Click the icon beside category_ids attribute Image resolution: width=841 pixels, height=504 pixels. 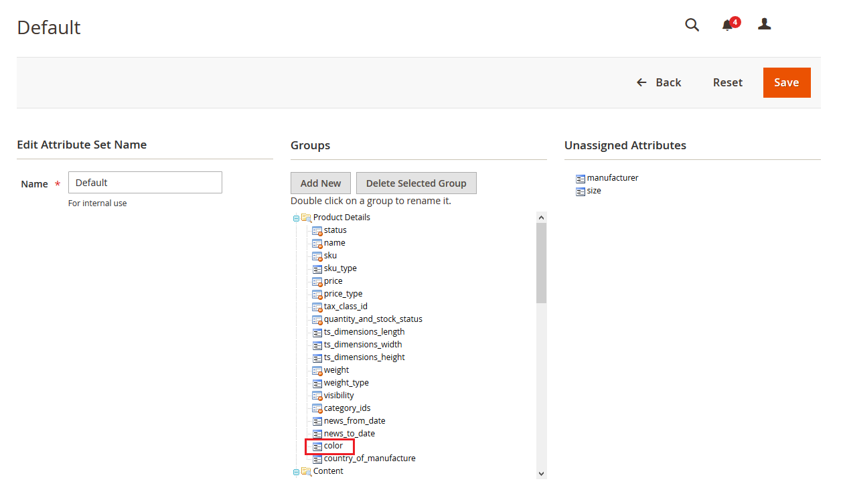coord(317,408)
